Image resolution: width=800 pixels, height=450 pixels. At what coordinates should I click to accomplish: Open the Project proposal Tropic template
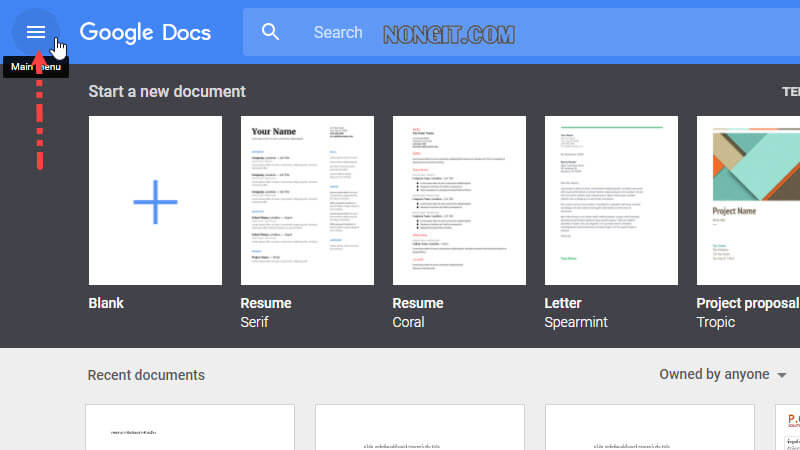[x=748, y=201]
